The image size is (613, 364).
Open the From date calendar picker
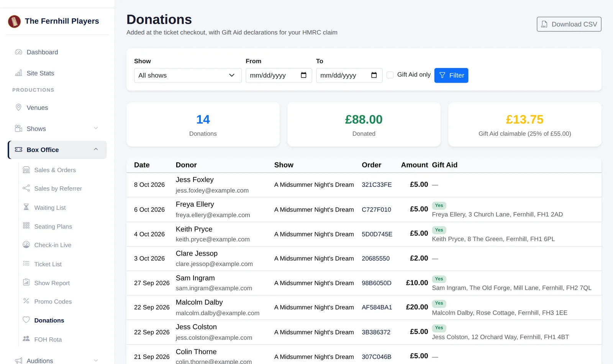[x=303, y=75]
